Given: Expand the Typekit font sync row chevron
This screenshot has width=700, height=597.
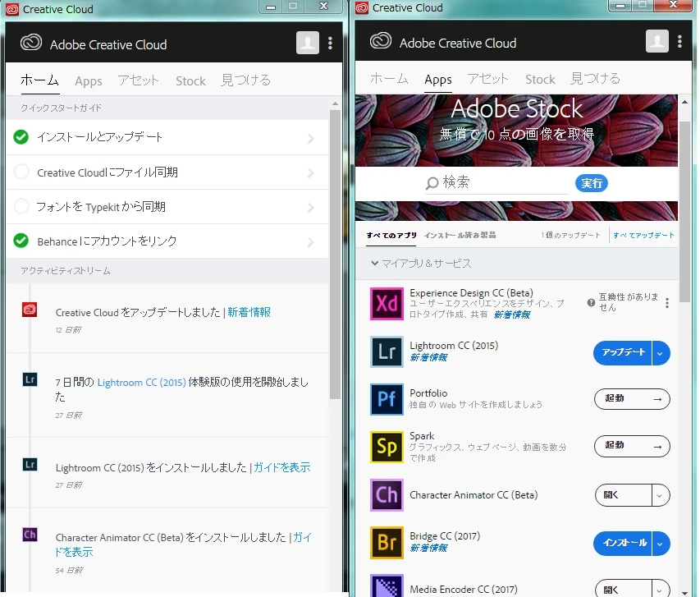Looking at the screenshot, I should click(x=311, y=207).
